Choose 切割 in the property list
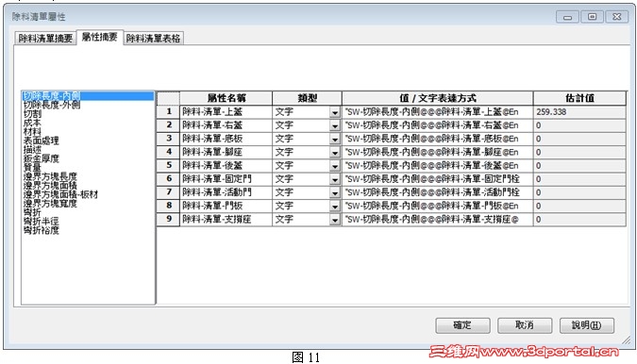 [x=32, y=113]
